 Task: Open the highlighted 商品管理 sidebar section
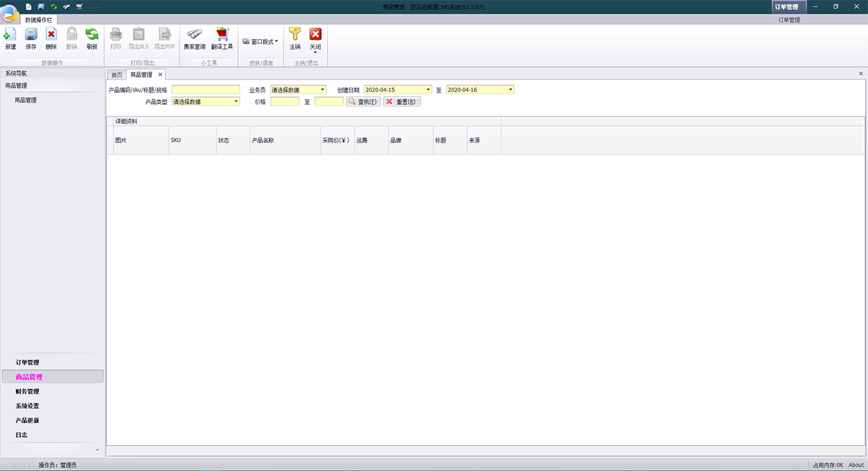[53, 377]
